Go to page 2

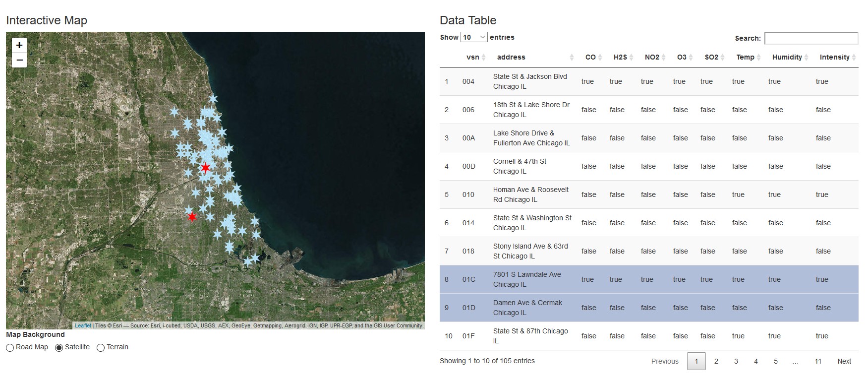(x=716, y=361)
